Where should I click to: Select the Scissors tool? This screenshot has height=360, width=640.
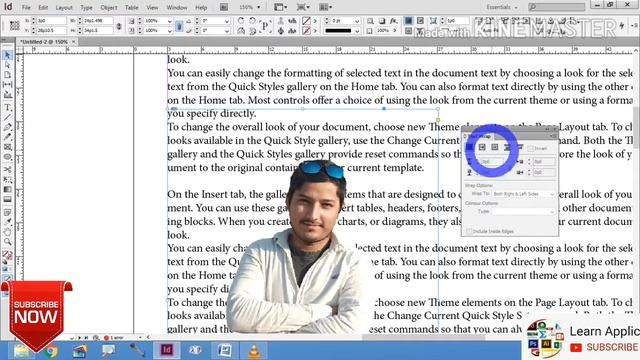tap(7, 169)
